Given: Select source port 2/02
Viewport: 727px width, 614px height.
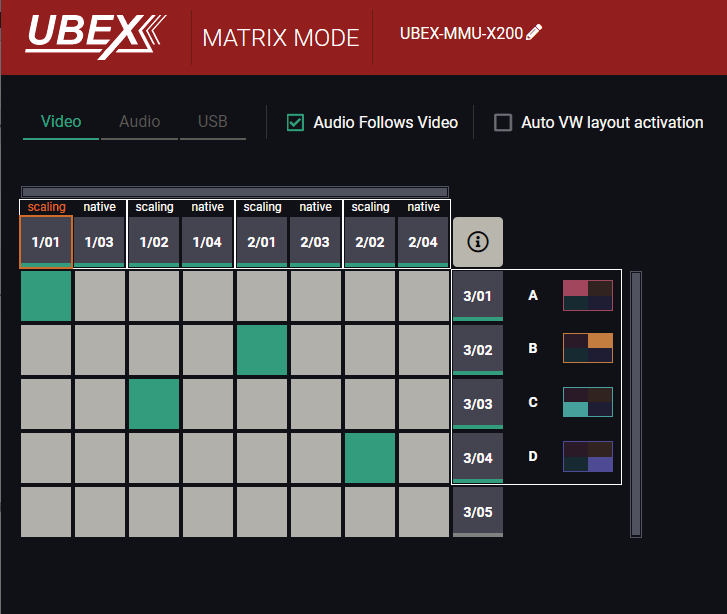Looking at the screenshot, I should point(370,242).
